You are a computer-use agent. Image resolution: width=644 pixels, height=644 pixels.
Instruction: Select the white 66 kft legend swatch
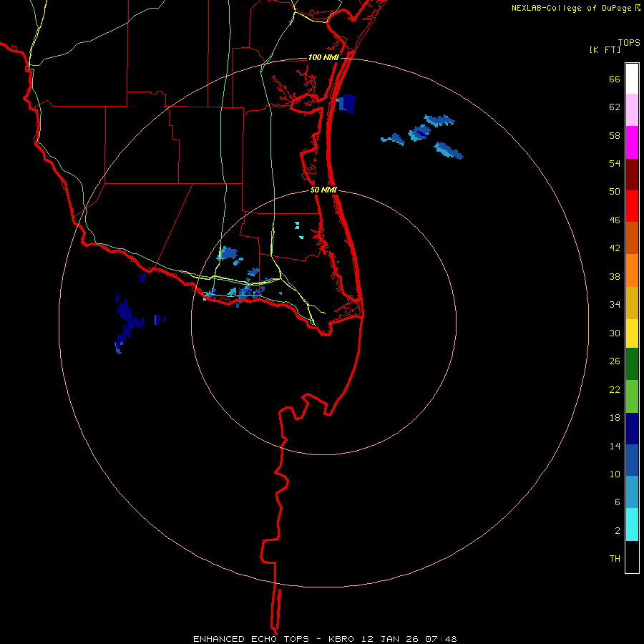pos(632,79)
